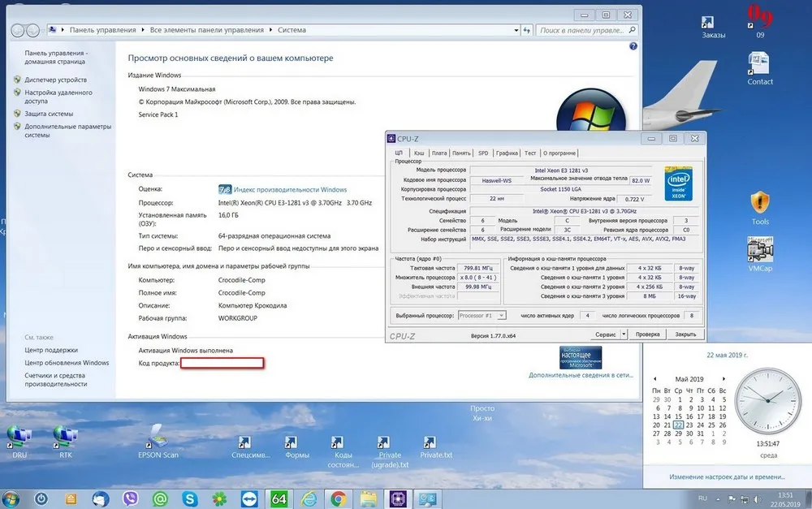Go to next month in calendar

[723, 379]
